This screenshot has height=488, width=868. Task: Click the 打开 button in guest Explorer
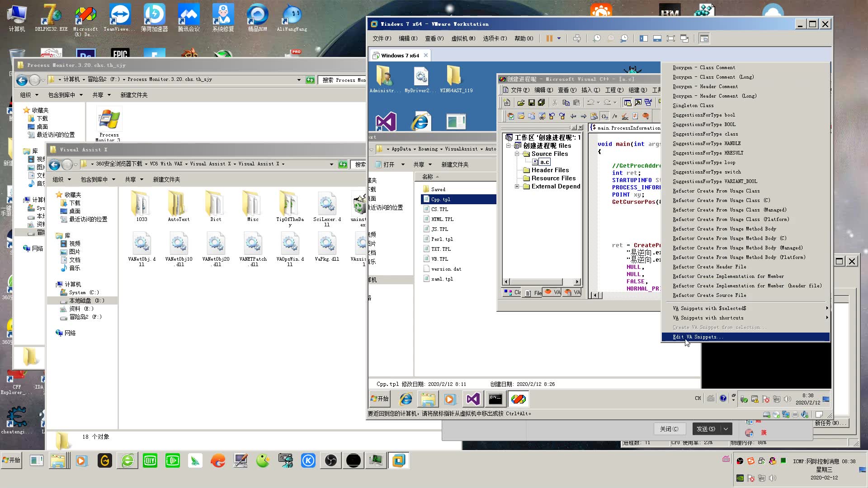(x=385, y=164)
